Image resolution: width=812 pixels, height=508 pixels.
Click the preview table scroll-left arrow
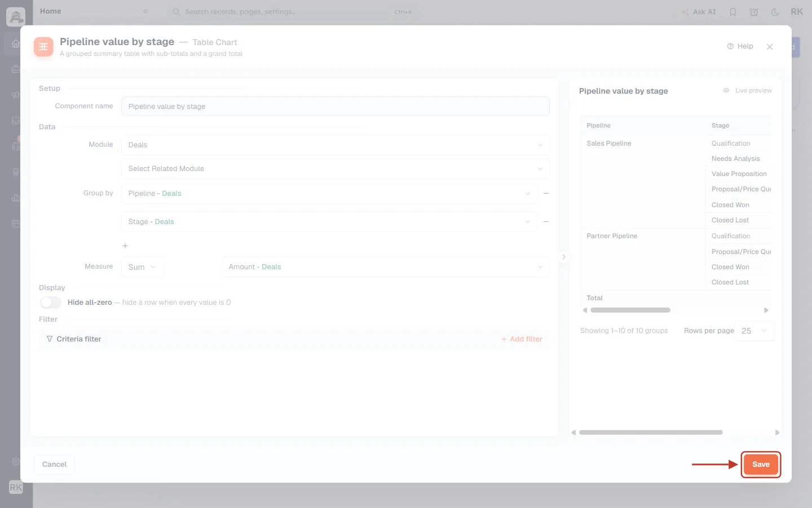click(x=585, y=310)
